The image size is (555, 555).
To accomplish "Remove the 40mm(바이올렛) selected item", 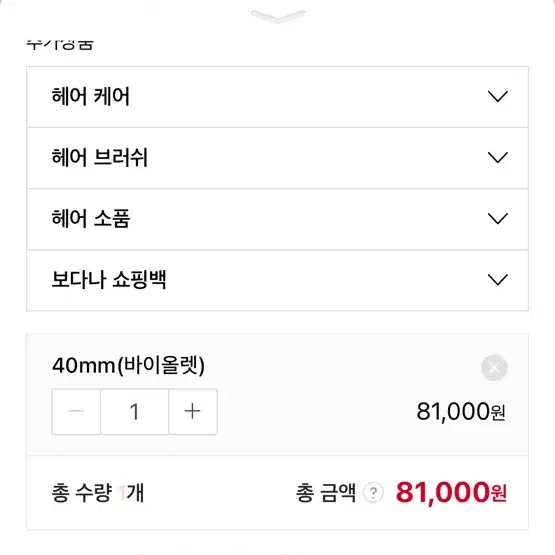I will [x=494, y=367].
